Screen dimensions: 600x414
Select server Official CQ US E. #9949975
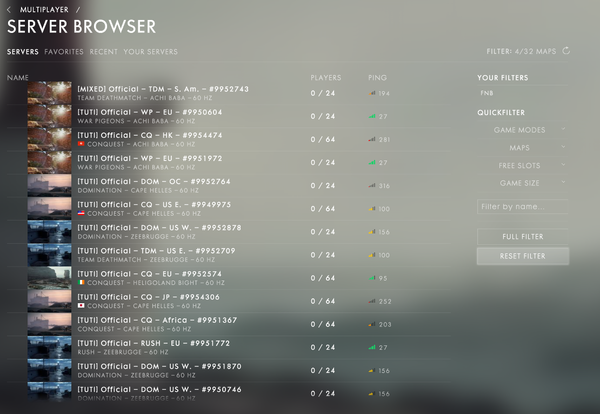click(229, 209)
